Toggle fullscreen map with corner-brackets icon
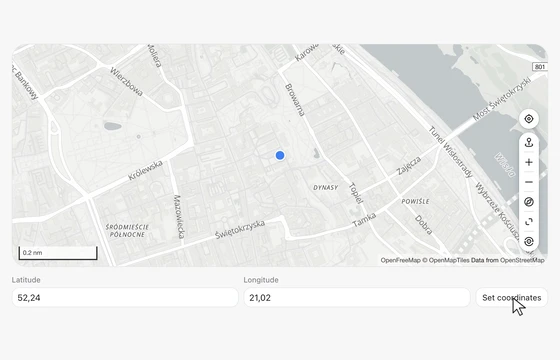Viewport: 560px width, 360px height. pos(529,222)
